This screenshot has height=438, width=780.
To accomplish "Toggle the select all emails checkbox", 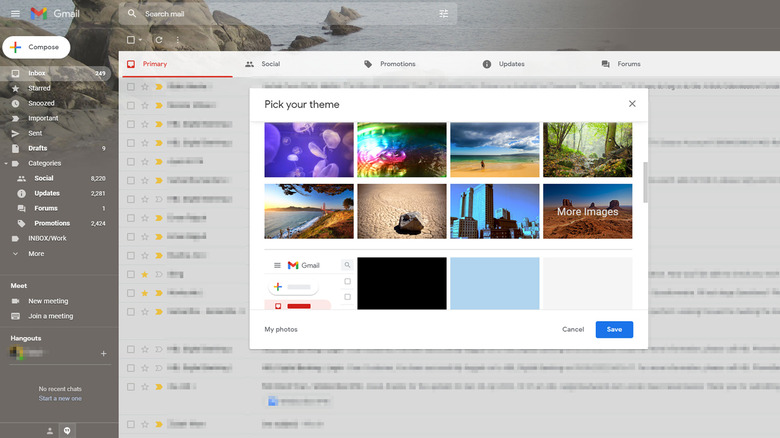I will (x=131, y=40).
